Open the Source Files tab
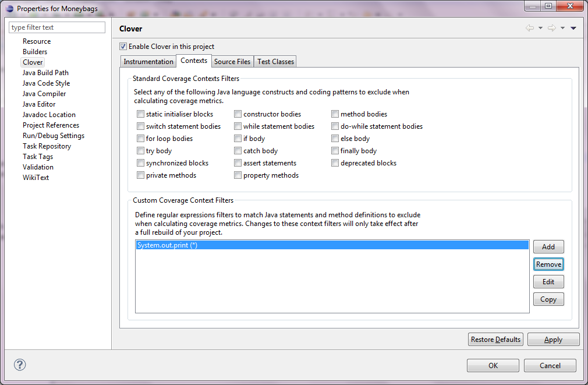 coord(232,62)
